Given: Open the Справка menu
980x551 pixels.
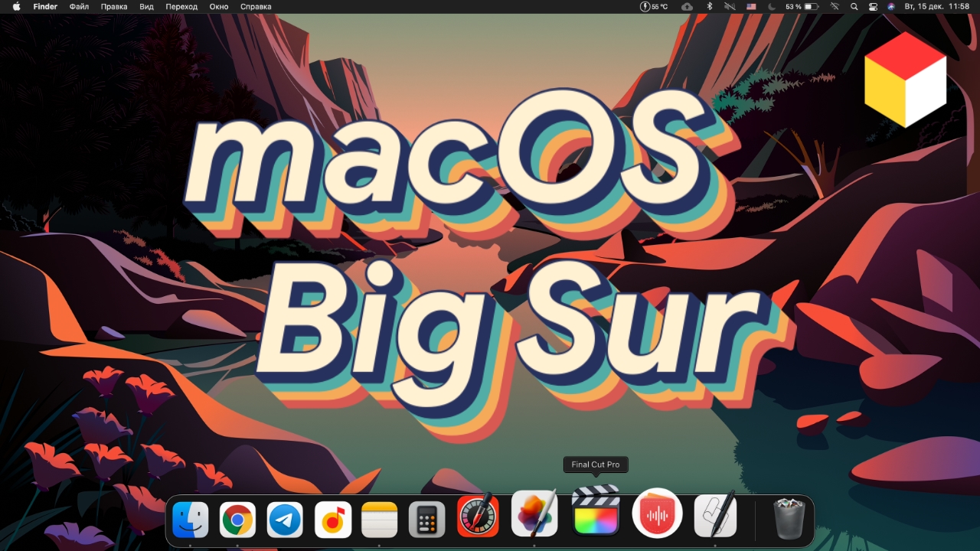Looking at the screenshot, I should [256, 6].
